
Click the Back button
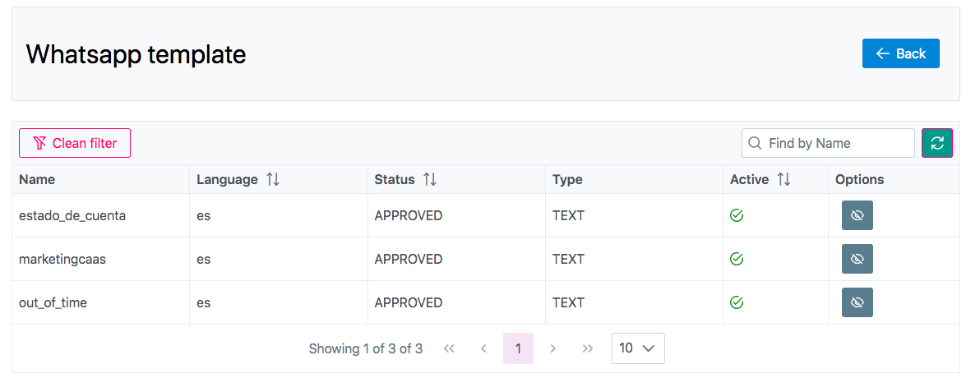click(900, 53)
